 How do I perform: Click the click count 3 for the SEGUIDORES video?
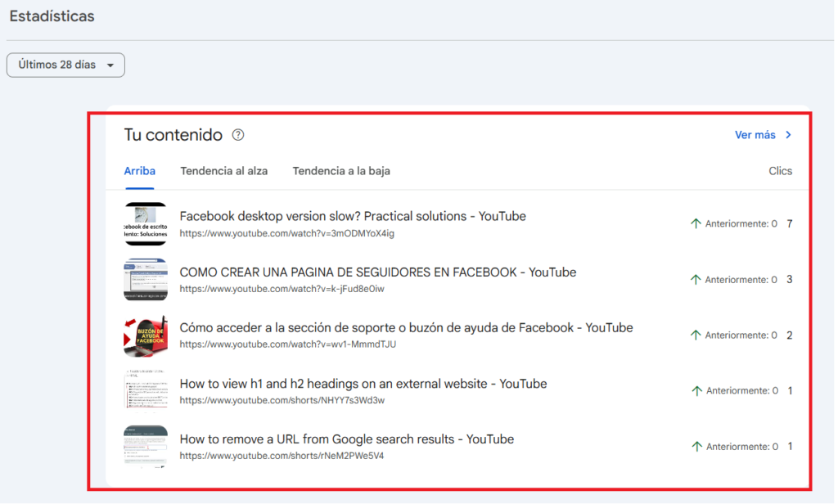coord(790,280)
